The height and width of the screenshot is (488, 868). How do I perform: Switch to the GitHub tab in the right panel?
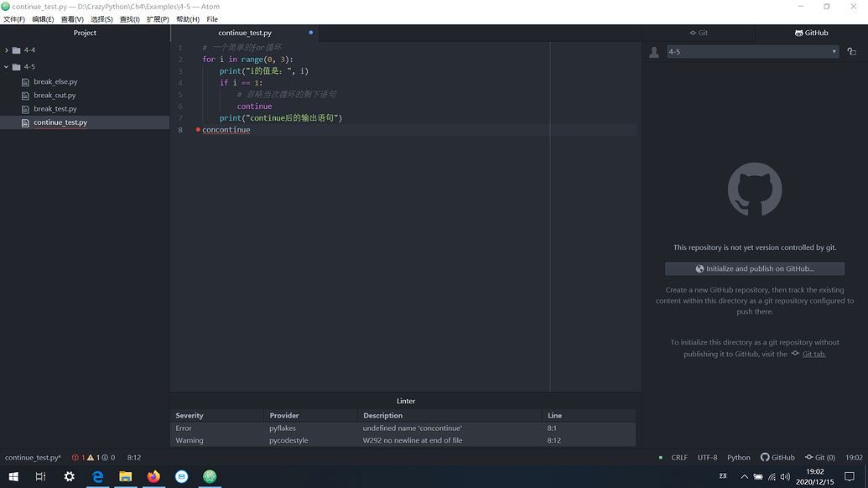(811, 33)
